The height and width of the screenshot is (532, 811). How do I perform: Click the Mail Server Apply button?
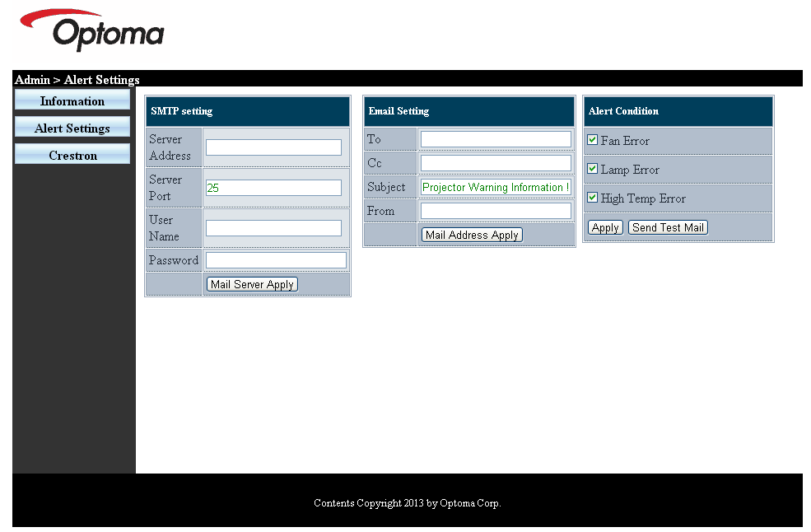click(x=252, y=285)
